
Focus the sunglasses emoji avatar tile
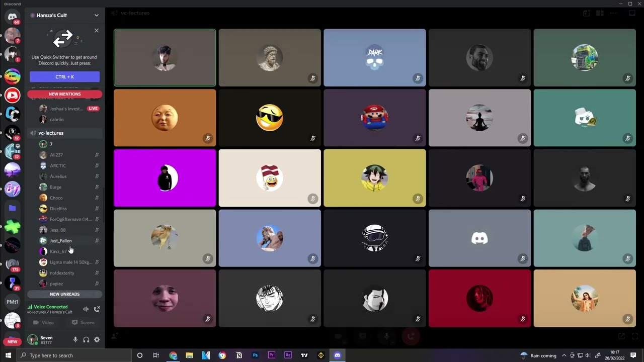(x=270, y=118)
